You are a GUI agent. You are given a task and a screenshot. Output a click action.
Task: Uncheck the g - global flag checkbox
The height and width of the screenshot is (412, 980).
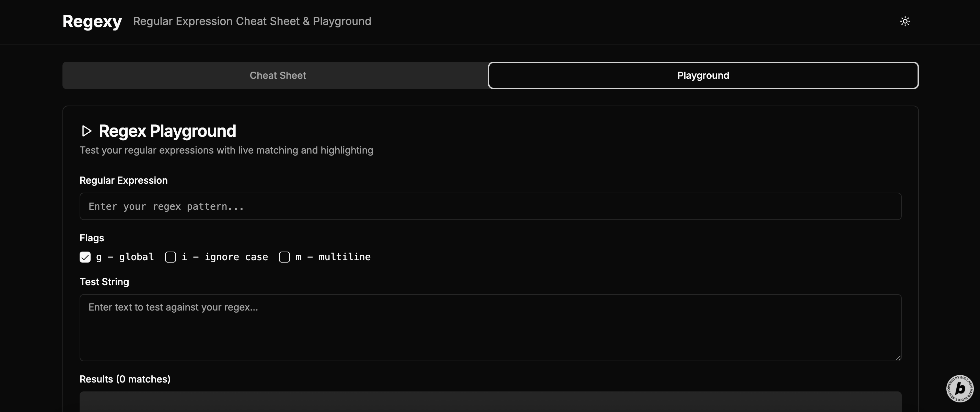[85, 257]
